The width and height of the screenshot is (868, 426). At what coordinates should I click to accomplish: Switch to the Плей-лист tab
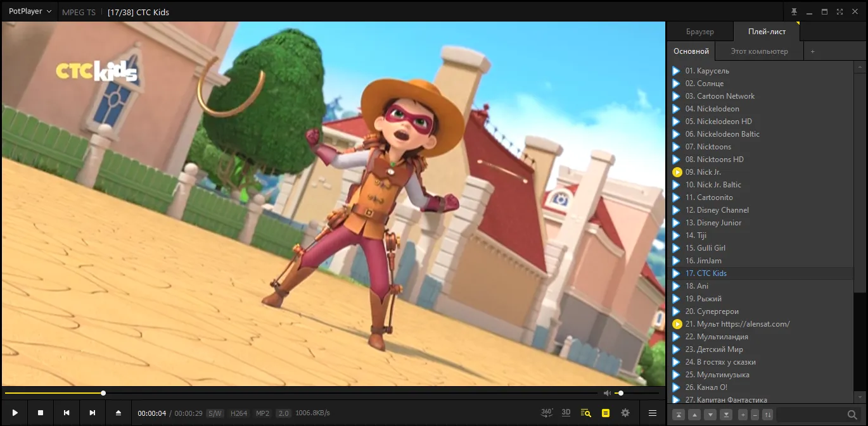[767, 32]
